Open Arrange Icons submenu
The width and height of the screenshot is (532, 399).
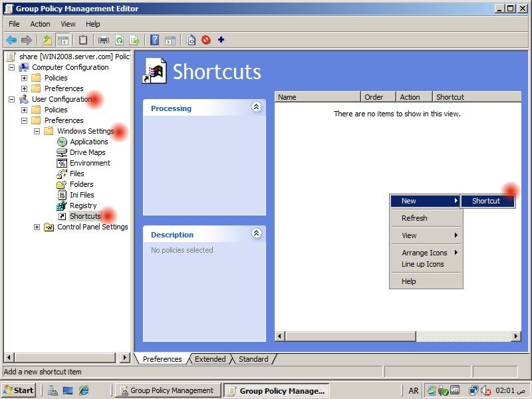426,253
